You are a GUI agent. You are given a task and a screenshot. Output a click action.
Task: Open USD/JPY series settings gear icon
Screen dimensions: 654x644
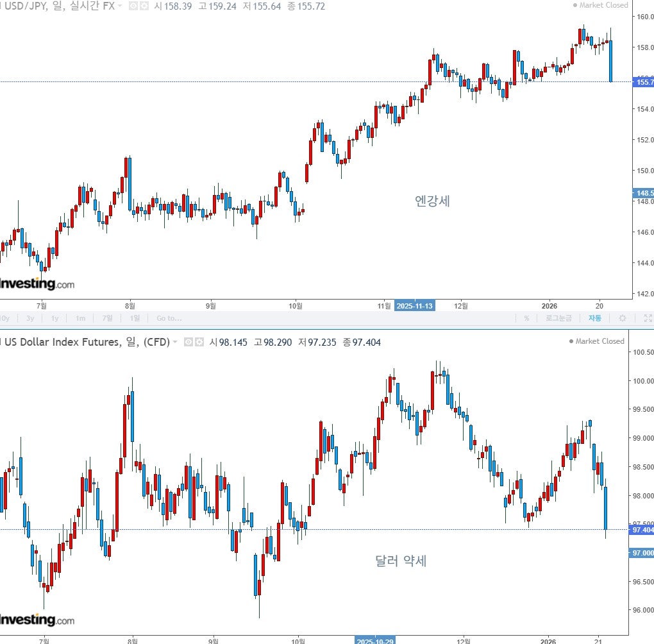tap(144, 6)
